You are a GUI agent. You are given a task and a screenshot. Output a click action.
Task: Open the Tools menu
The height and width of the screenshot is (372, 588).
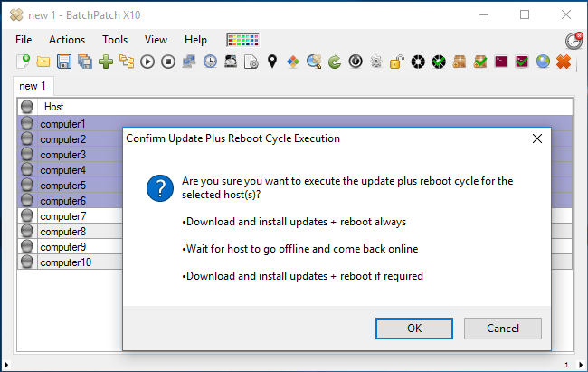coord(115,40)
